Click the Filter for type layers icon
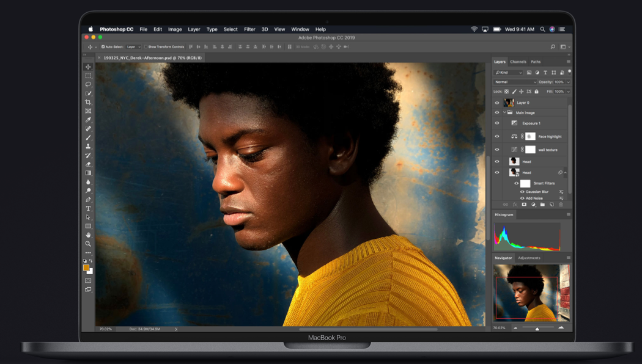642x364 pixels. pos(545,73)
